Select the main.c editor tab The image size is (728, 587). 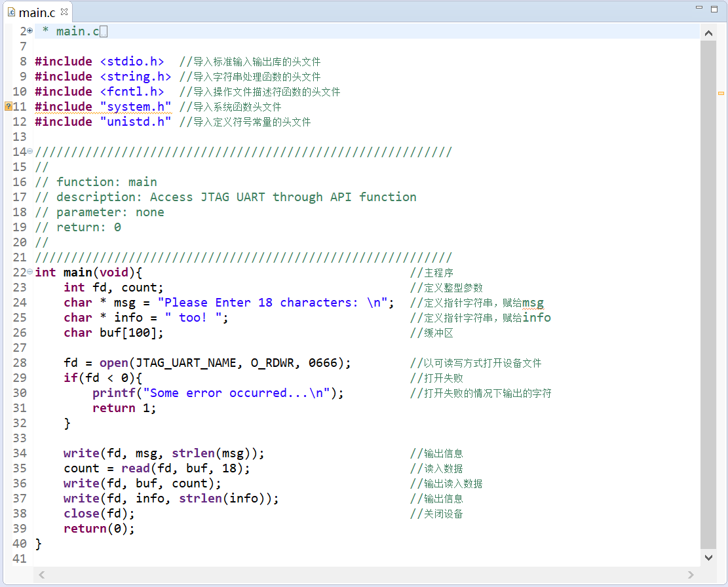pos(36,11)
